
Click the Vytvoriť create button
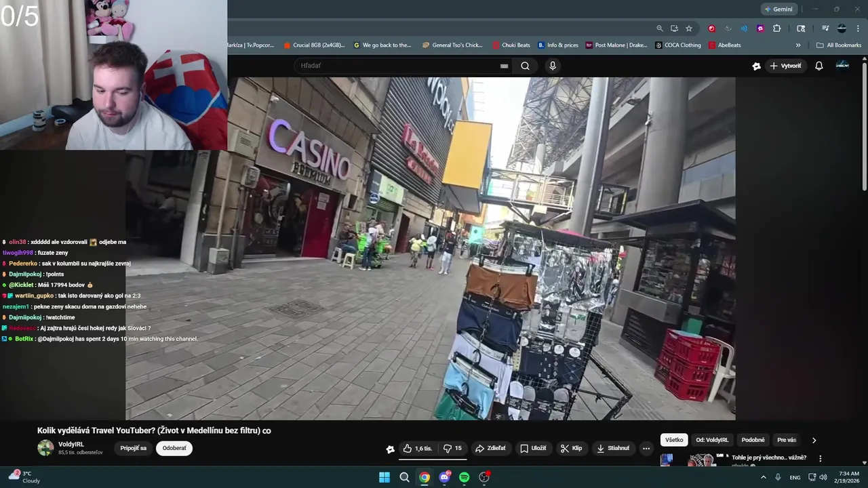click(x=785, y=66)
